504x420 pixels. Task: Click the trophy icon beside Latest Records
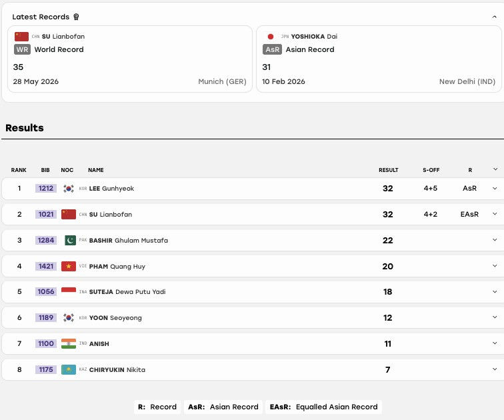tap(76, 17)
